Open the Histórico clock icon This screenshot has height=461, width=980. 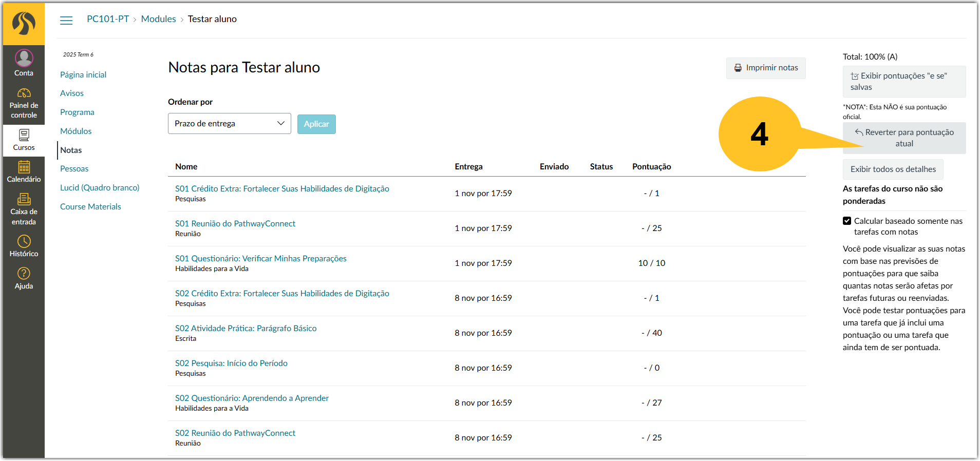point(24,241)
